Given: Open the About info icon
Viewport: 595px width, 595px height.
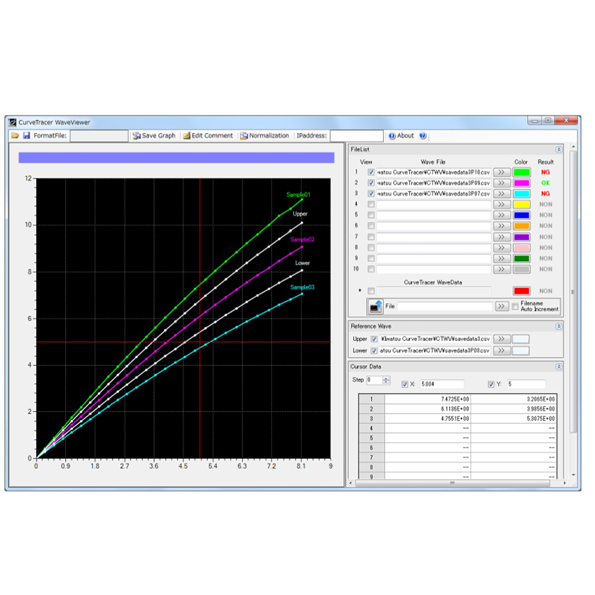Looking at the screenshot, I should click(392, 136).
